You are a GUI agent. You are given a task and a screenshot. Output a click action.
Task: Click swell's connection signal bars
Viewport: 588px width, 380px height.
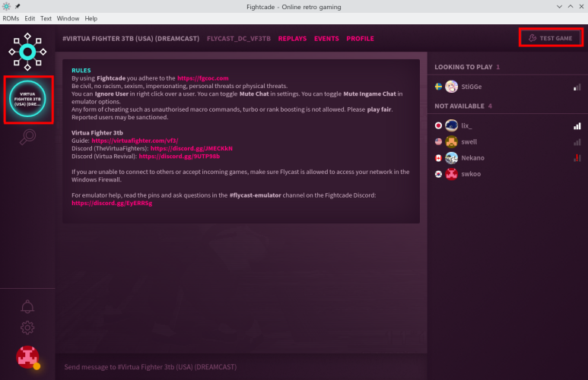coord(577,142)
